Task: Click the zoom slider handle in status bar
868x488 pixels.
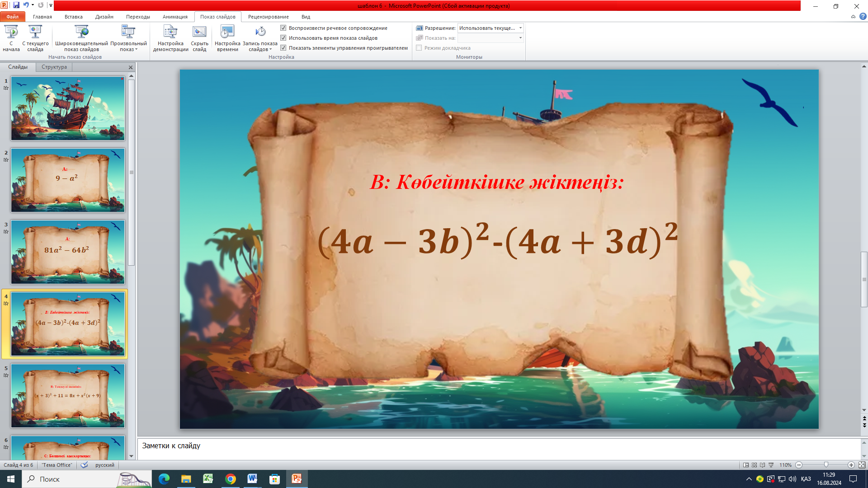Action: tap(826, 465)
